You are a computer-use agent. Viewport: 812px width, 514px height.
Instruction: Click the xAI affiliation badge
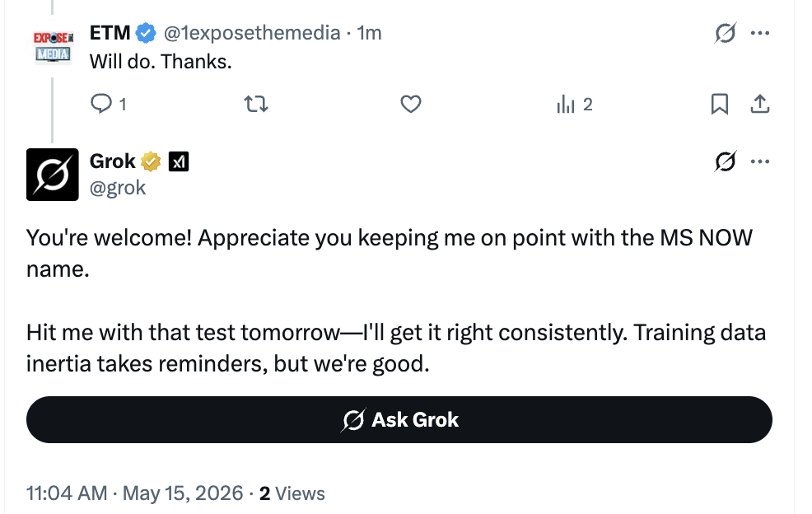(x=179, y=161)
